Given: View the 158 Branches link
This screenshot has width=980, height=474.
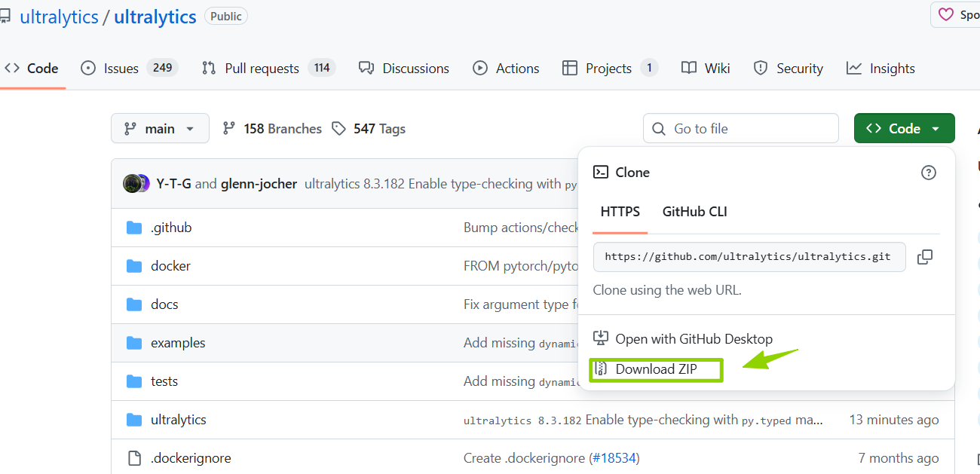Looking at the screenshot, I should tap(272, 129).
